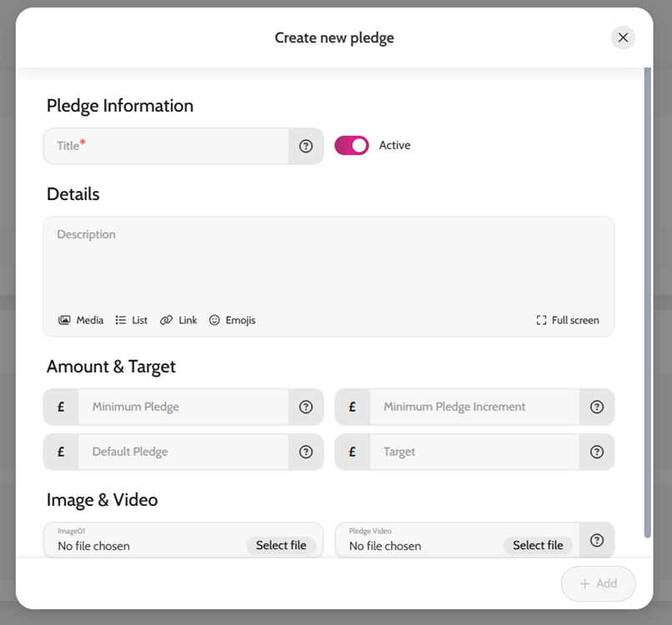Show help for Minimum Pledge Increment

click(597, 407)
